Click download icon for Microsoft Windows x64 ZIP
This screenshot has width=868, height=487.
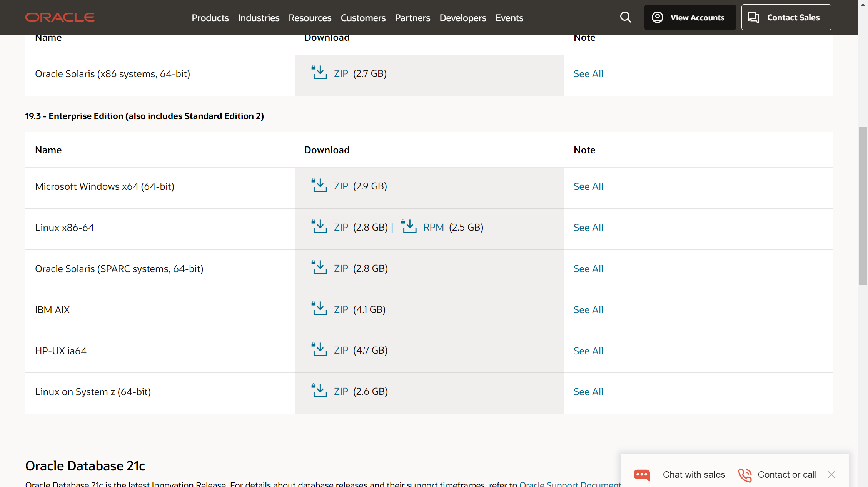click(x=319, y=186)
